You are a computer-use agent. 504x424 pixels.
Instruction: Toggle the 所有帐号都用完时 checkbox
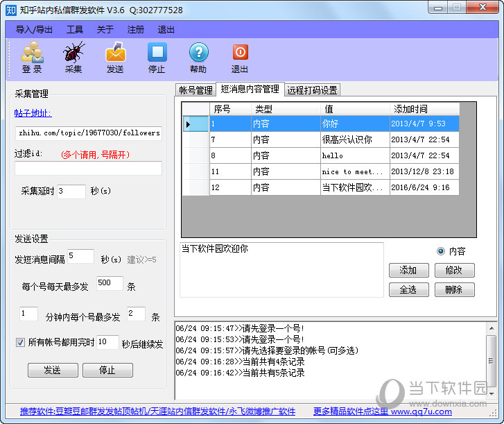20,342
